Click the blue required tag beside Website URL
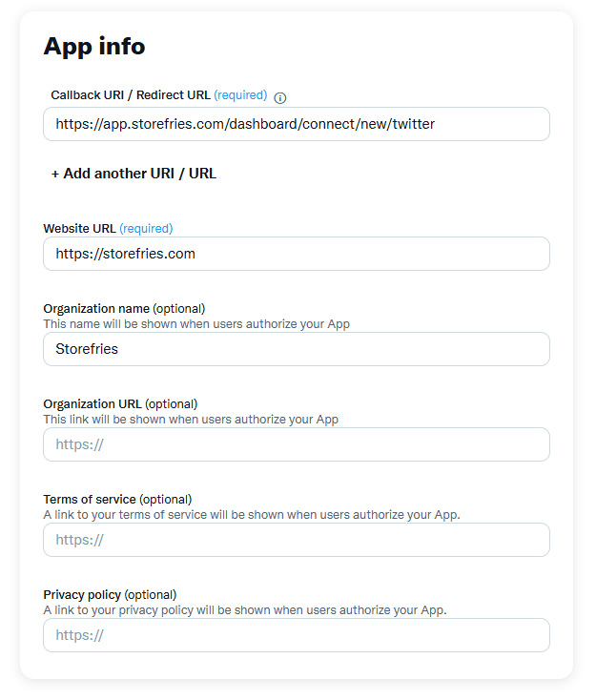 (146, 229)
